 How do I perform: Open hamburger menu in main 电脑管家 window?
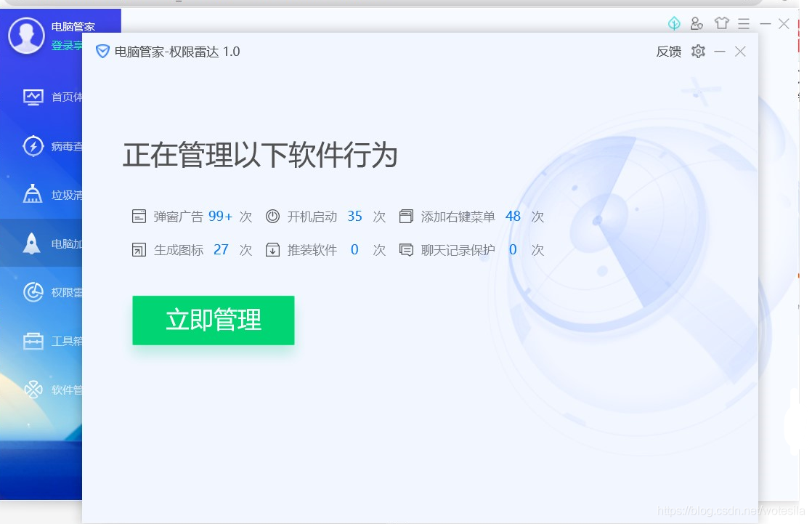click(x=744, y=23)
